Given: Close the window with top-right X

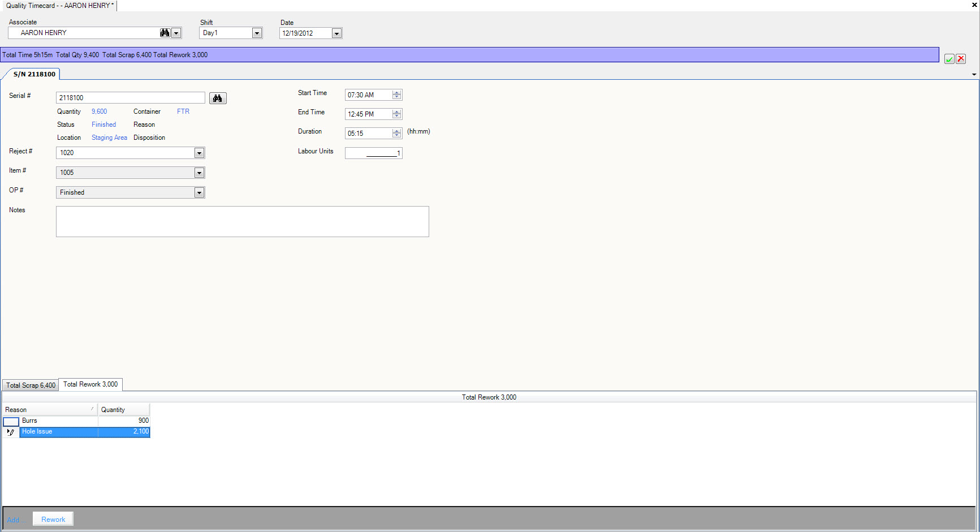Looking at the screenshot, I should pos(974,5).
